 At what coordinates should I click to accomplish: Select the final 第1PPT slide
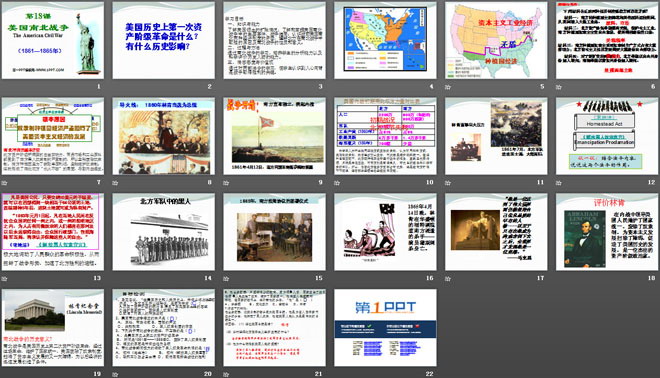385,327
